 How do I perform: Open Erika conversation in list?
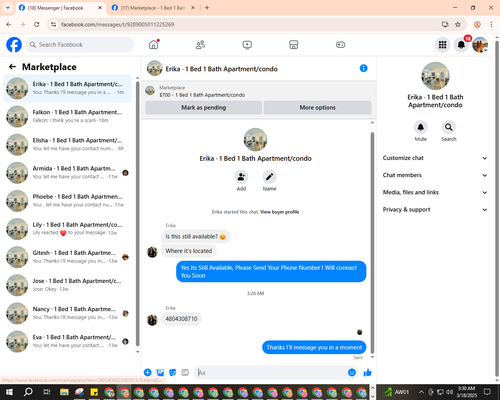point(67,88)
